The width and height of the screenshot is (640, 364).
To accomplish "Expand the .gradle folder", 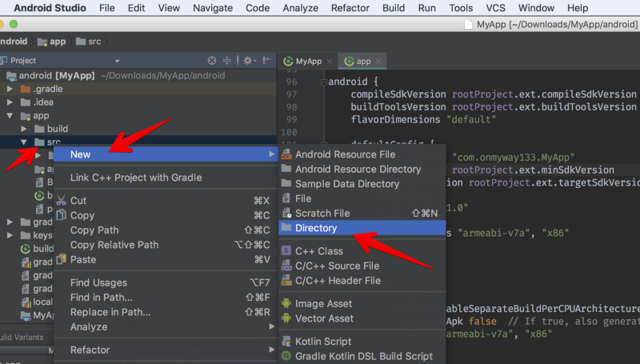I will [x=10, y=89].
